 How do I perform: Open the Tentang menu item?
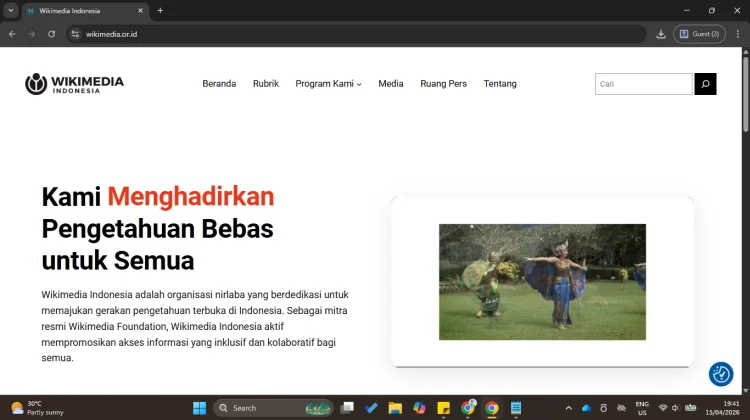pyautogui.click(x=500, y=84)
